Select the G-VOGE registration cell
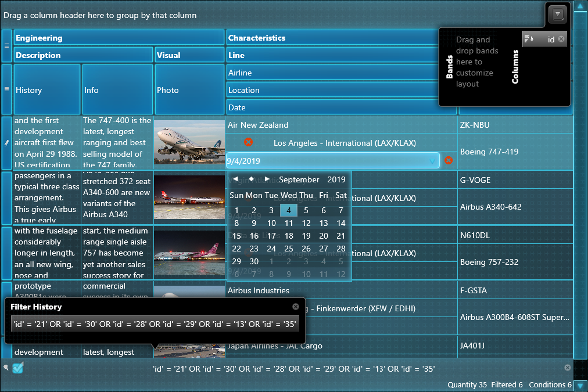Image resolution: width=588 pixels, height=392 pixels. [x=515, y=180]
